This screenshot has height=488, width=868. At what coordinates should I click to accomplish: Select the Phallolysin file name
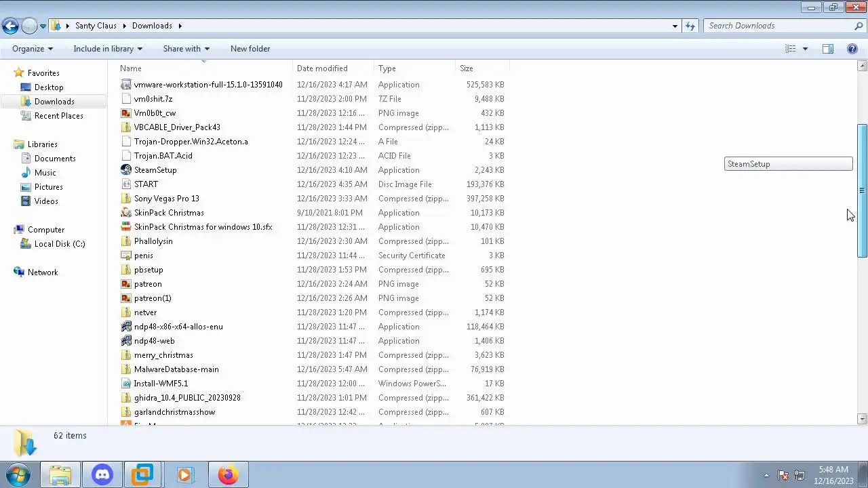click(153, 241)
